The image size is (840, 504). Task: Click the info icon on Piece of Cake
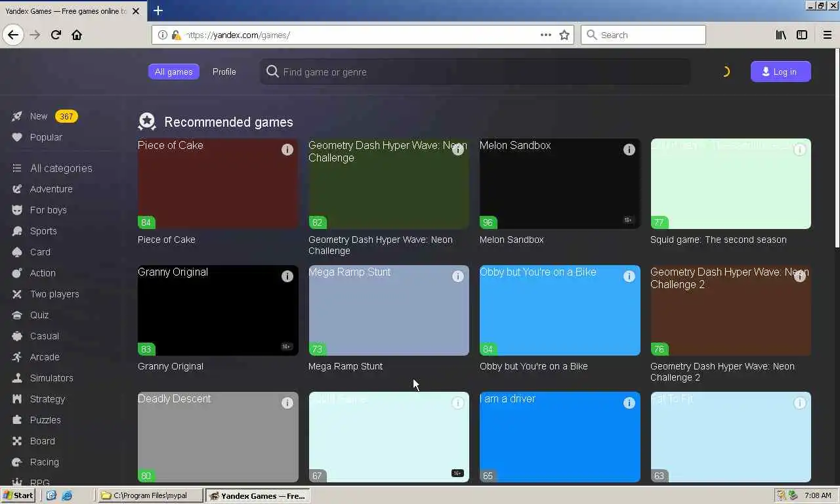[287, 150]
